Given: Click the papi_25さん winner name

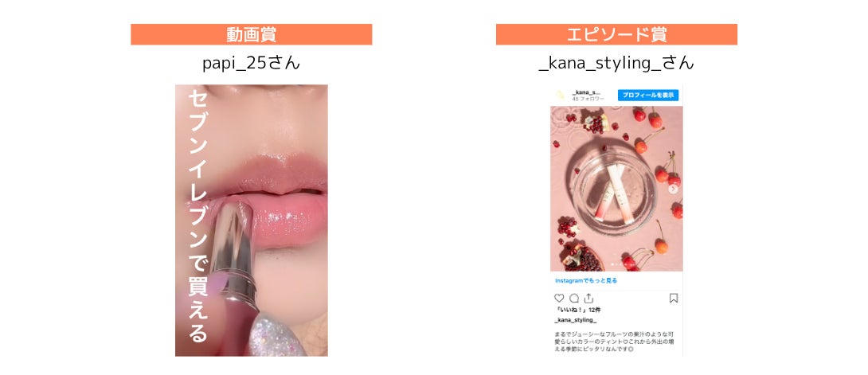Looking at the screenshot, I should tap(252, 64).
